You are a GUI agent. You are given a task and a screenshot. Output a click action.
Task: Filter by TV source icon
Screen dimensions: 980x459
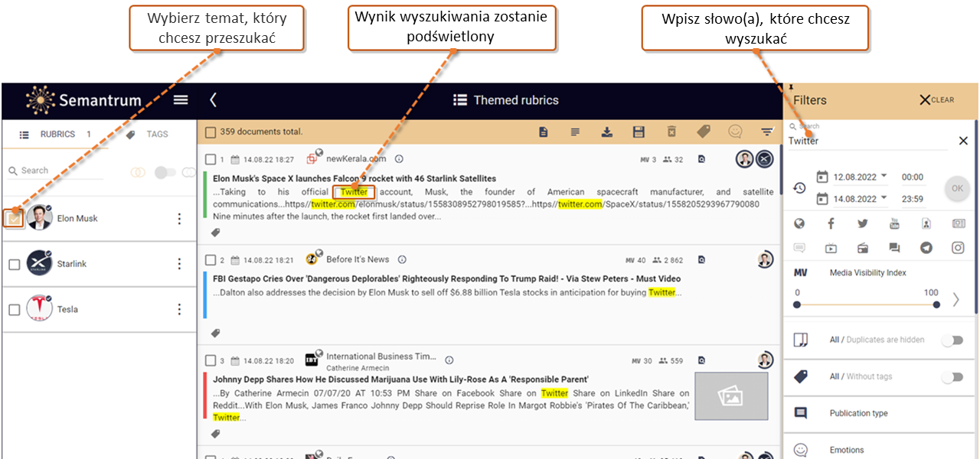click(831, 248)
